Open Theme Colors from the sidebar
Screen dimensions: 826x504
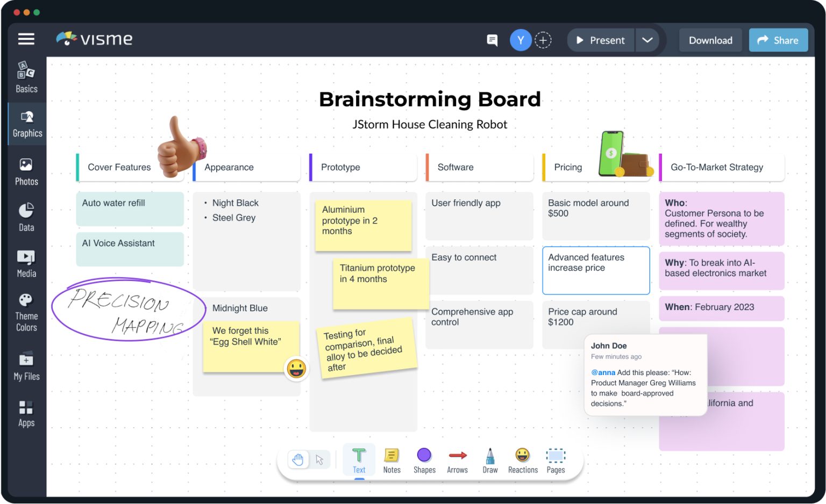[x=26, y=312]
